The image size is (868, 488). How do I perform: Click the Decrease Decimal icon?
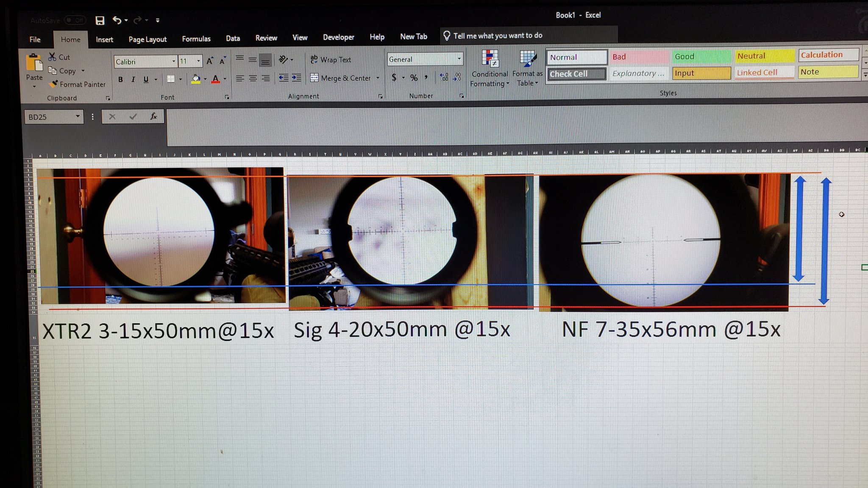457,77
